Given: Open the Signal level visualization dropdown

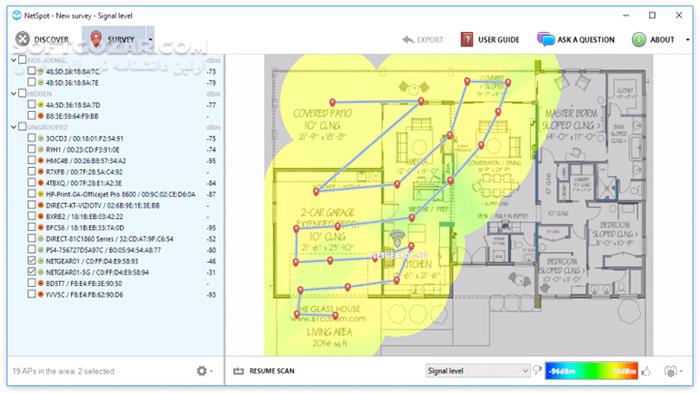Looking at the screenshot, I should [478, 371].
